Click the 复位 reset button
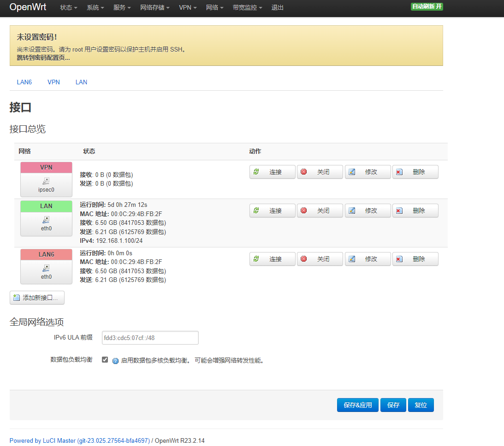This screenshot has height=446, width=504. [421, 405]
